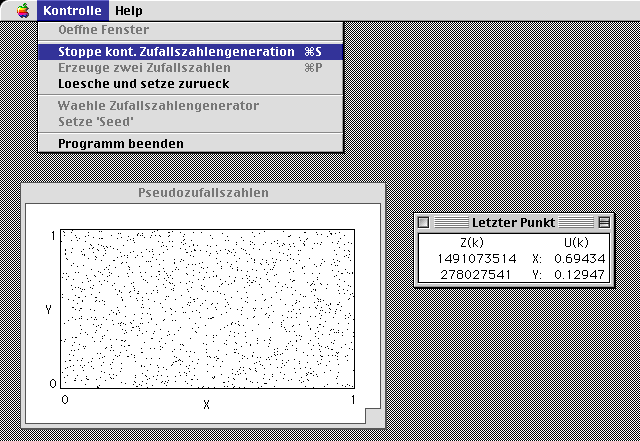
Task: Open the Apple menu icon
Action: [x=23, y=11]
